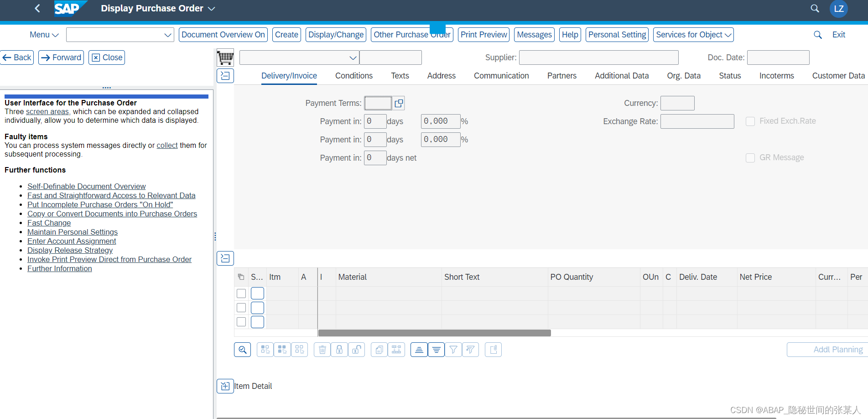Click the Document Overview On button
This screenshot has width=868, height=419.
tap(223, 35)
